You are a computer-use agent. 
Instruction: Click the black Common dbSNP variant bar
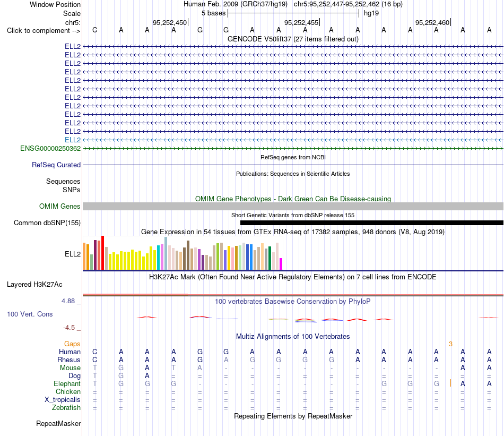(371, 223)
